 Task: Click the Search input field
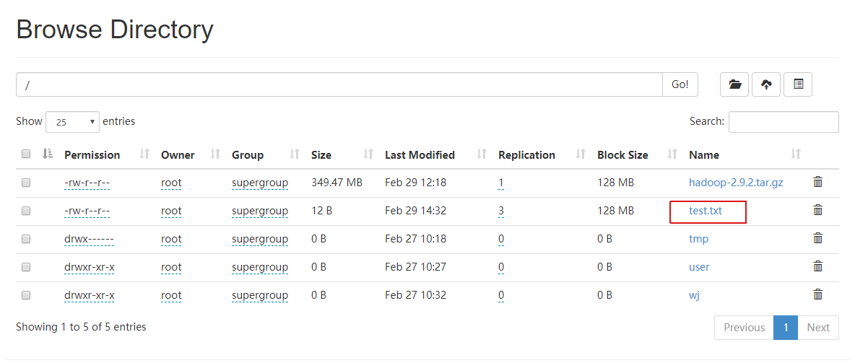(x=784, y=122)
